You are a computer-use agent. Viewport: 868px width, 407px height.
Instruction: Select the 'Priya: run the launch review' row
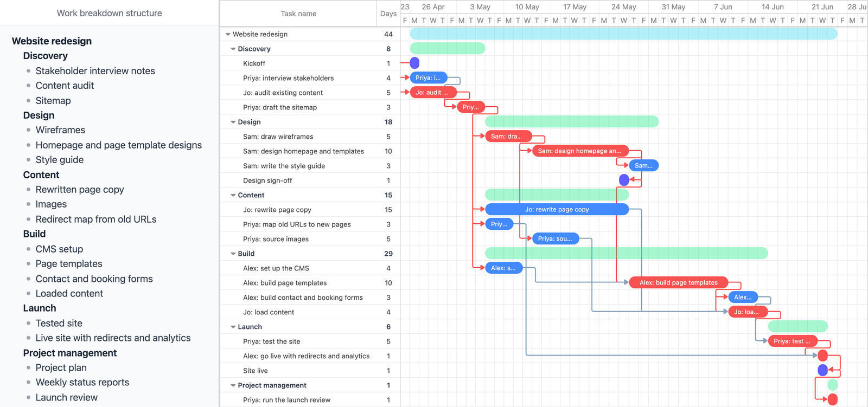(x=310, y=400)
